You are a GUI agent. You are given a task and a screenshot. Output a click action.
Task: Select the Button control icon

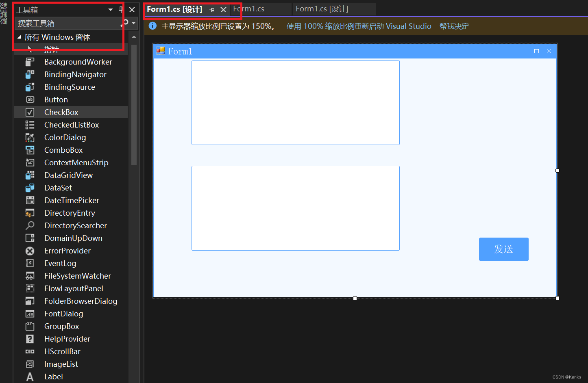pyautogui.click(x=30, y=100)
